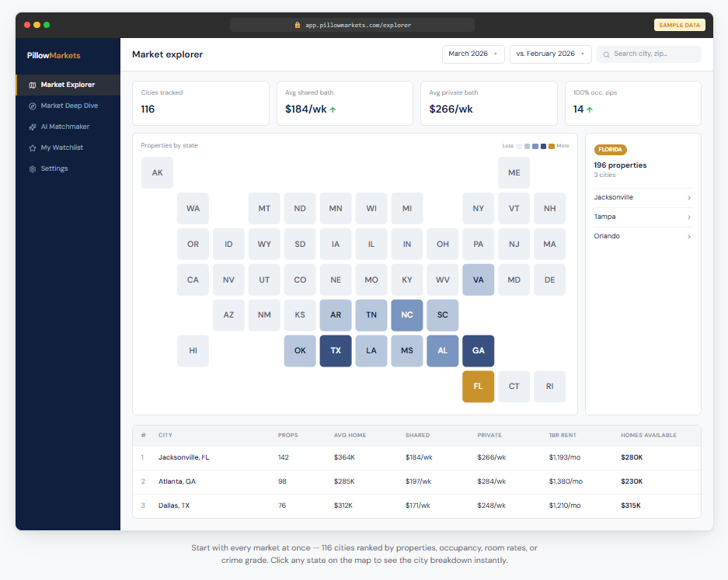Select Oklahoma tile on the map

coord(300,351)
